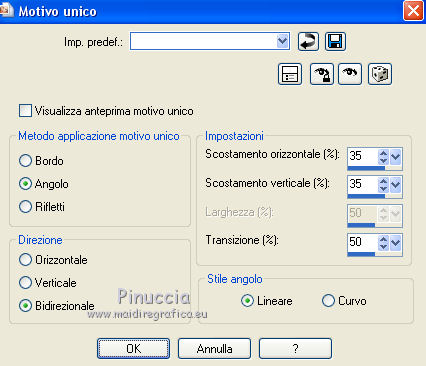This screenshot has height=366, width=426.
Task: Select Orizzontale direction
Action: (25, 260)
